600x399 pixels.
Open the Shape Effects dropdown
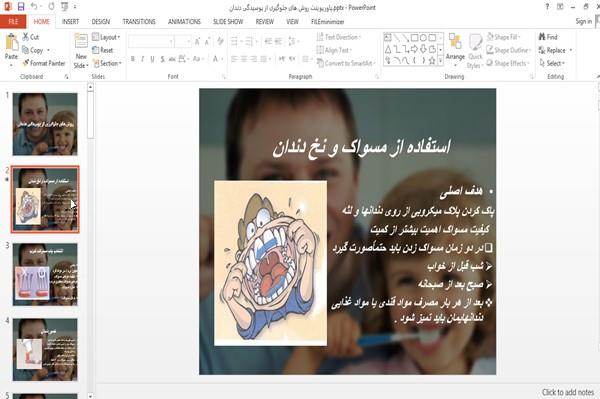pos(508,63)
